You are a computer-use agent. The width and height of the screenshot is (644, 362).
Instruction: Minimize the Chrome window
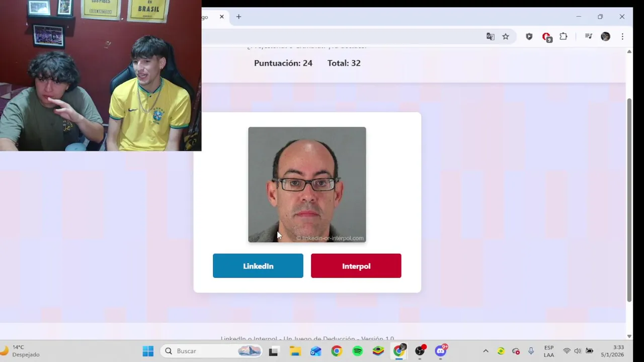(x=579, y=17)
